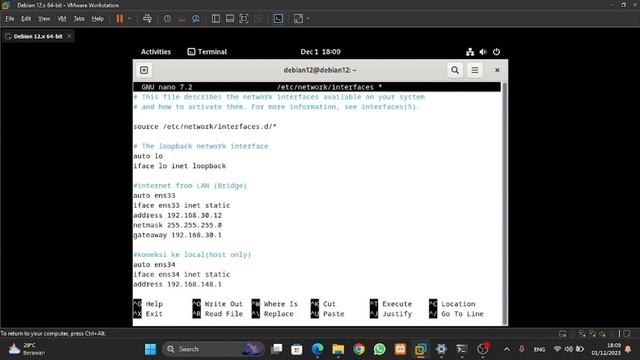The width and height of the screenshot is (640, 360).
Task: Click the 'address 192.168.30.12' line
Action: (178, 215)
